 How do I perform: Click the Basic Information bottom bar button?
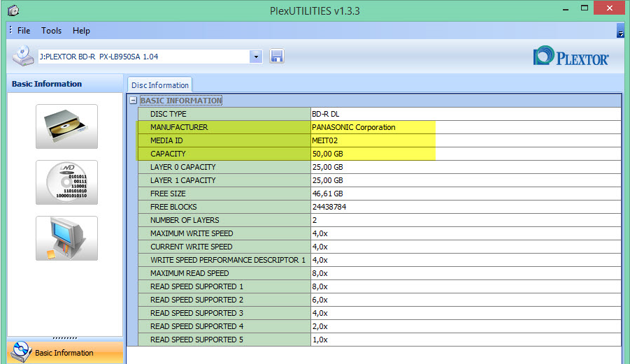tap(65, 352)
